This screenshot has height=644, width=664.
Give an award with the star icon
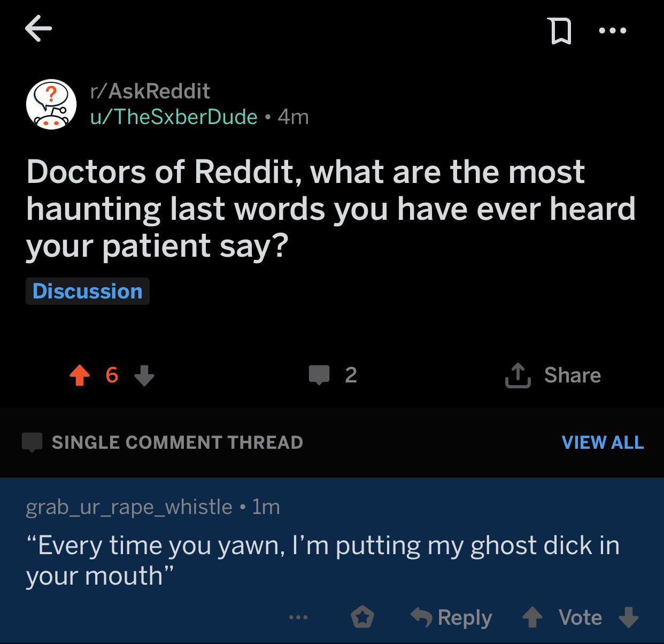pos(363,616)
